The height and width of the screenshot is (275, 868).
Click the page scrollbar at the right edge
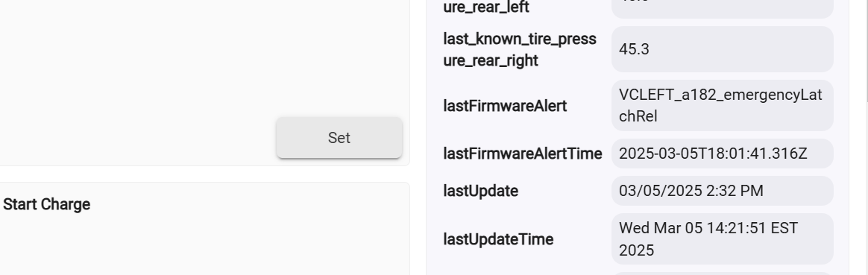(866, 50)
